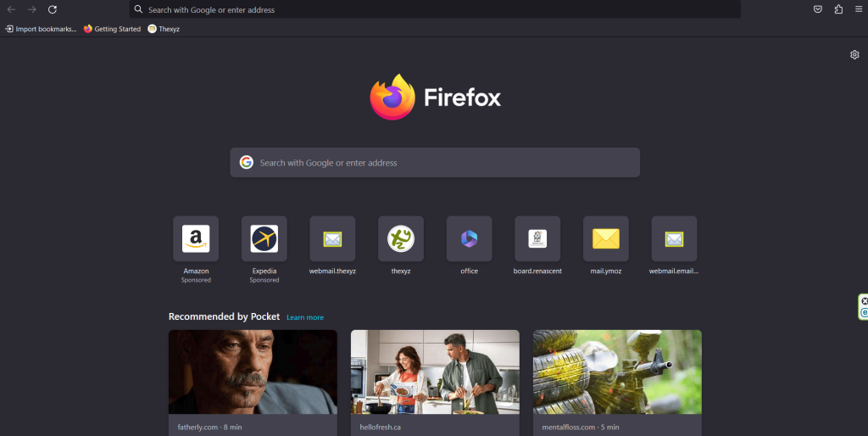Click the Forward navigation arrow
This screenshot has width=868, height=436.
(32, 9)
